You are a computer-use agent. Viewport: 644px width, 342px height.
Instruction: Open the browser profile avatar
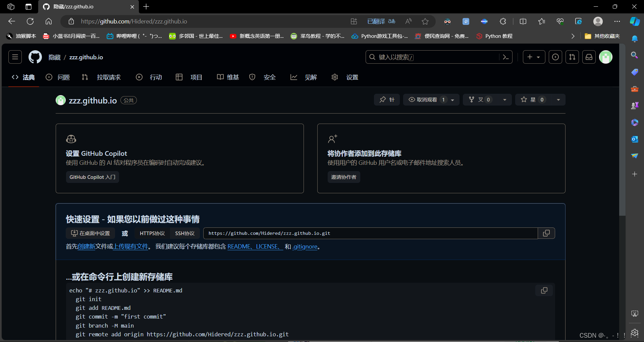point(598,21)
